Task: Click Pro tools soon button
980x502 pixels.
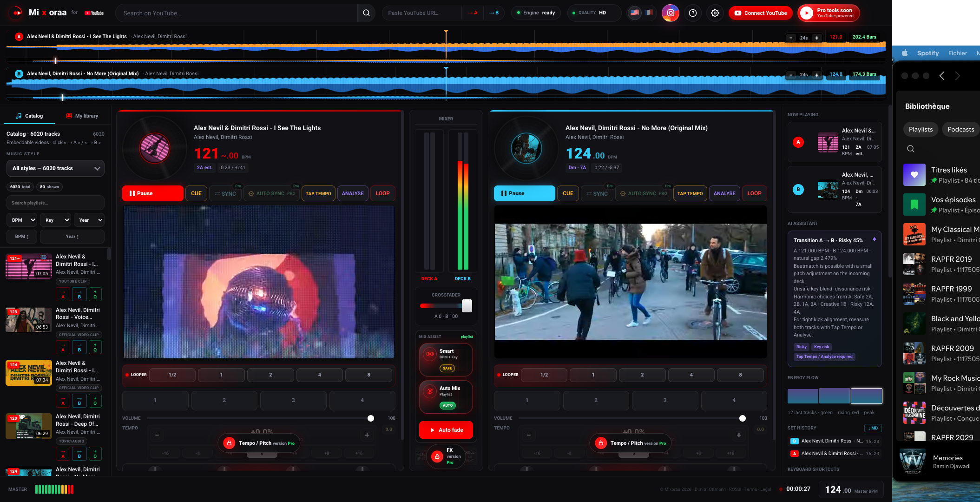Action: pos(829,13)
